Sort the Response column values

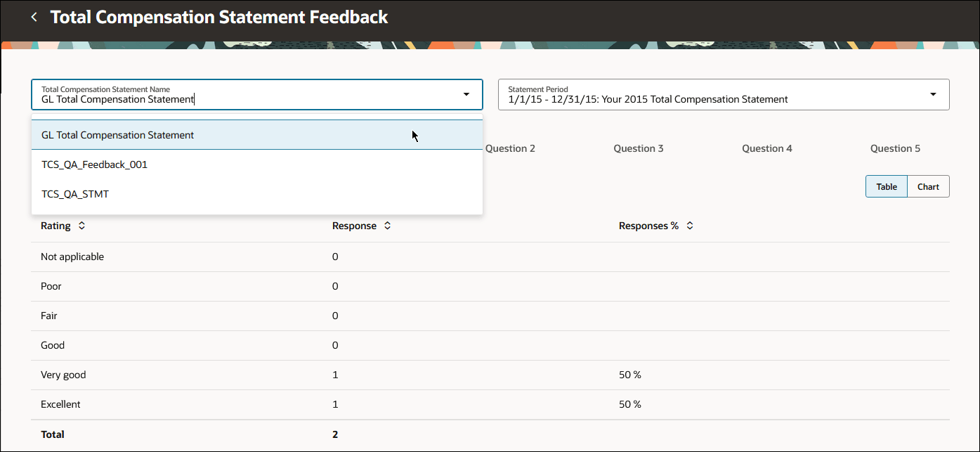click(x=386, y=226)
